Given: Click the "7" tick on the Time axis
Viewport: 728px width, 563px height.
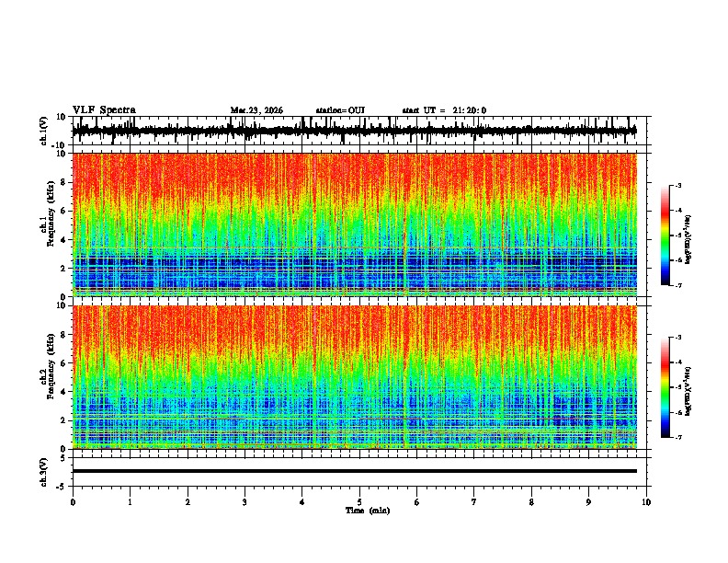Looking at the screenshot, I should [474, 502].
